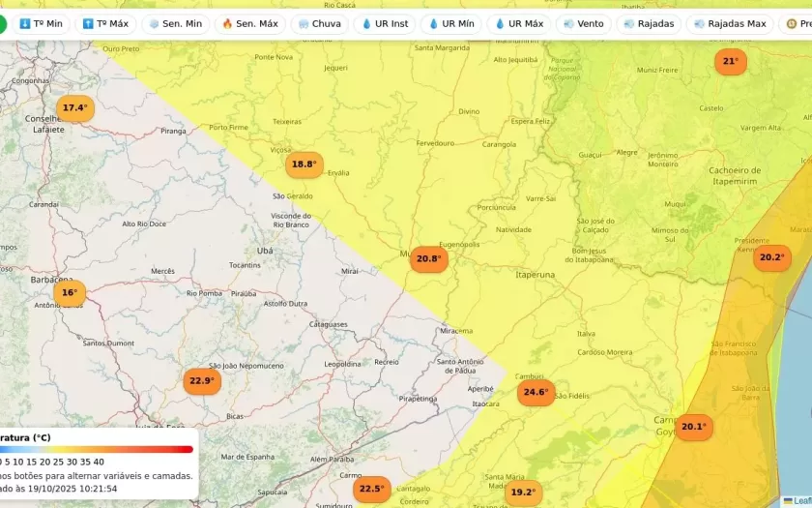Show the Vento wind layer
The width and height of the screenshot is (812, 508).
583,23
